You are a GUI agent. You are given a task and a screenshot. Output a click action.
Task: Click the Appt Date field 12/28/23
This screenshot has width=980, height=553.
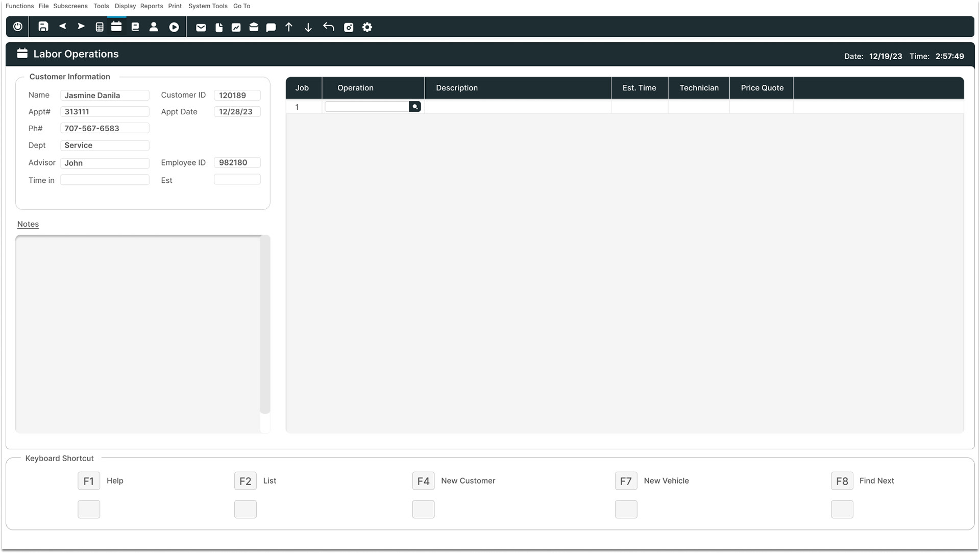tap(237, 112)
